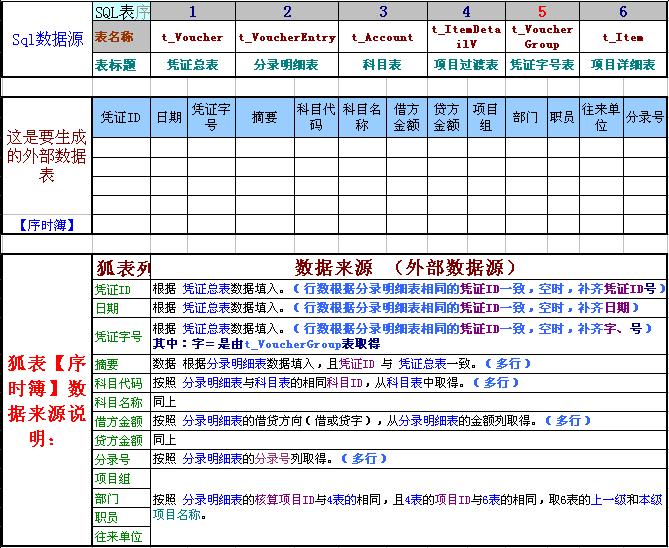The width and height of the screenshot is (669, 548).
Task: Click the 科目代码 blue column header
Action: pyautogui.click(x=317, y=117)
